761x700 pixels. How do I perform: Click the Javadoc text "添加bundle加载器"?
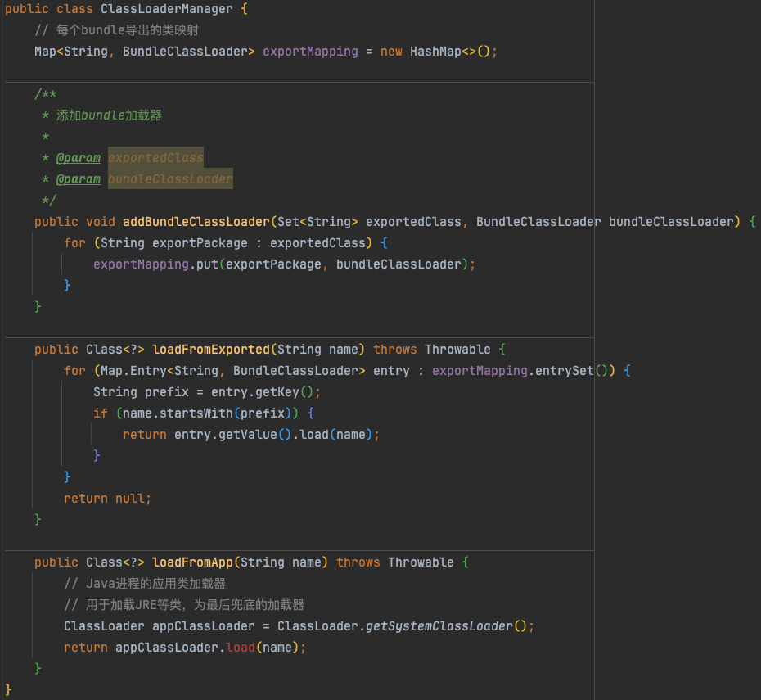[109, 115]
